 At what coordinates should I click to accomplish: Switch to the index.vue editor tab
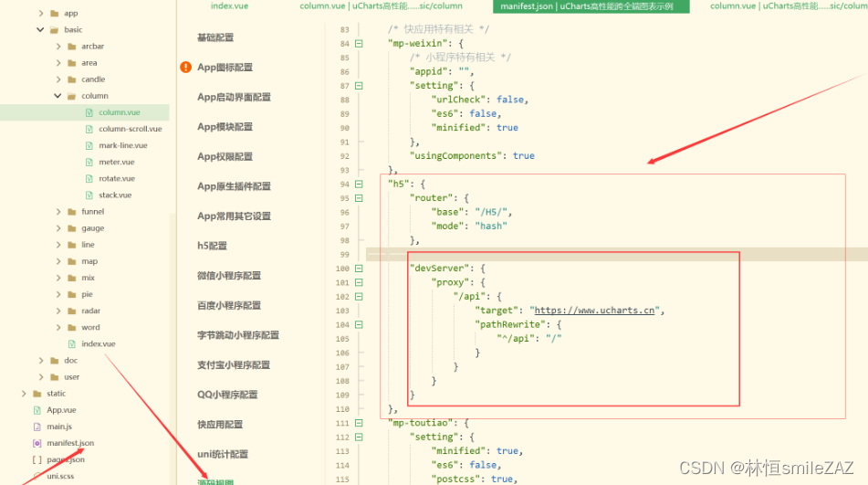(x=229, y=6)
